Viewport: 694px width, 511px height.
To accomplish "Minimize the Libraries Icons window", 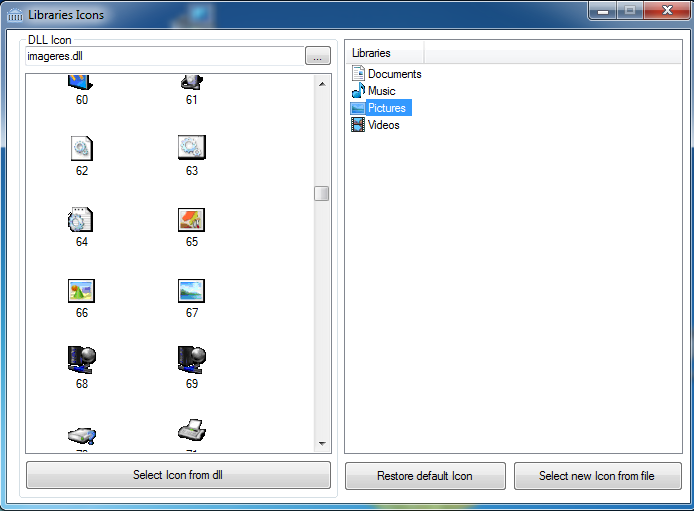I will coord(602,11).
